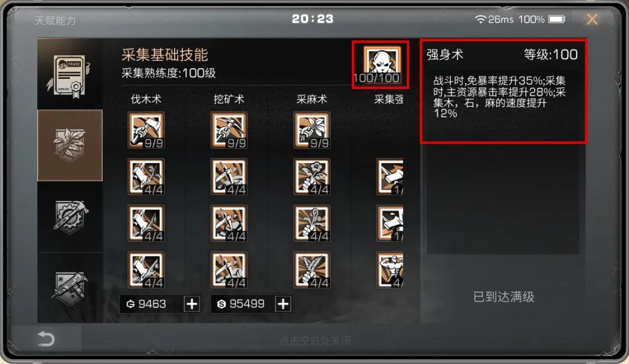Select second-row 采麻术 4/4 flower icon
Screen dimensions: 629x364
click(312, 176)
